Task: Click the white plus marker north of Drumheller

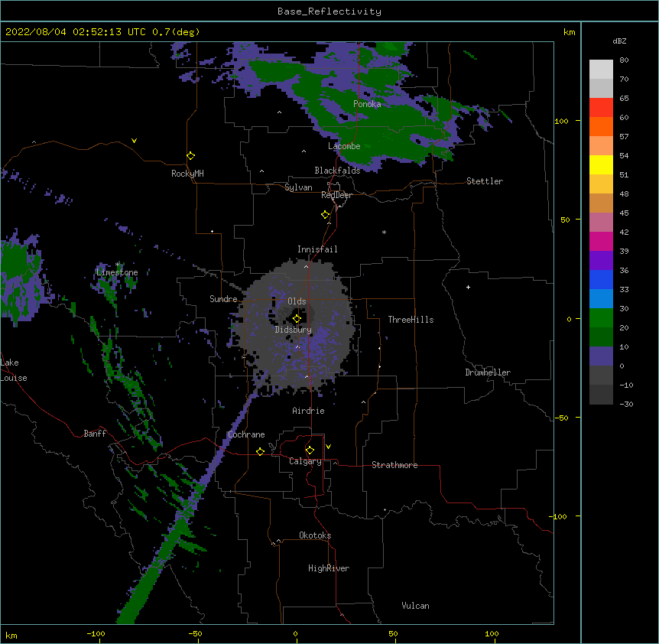Action: (x=468, y=287)
